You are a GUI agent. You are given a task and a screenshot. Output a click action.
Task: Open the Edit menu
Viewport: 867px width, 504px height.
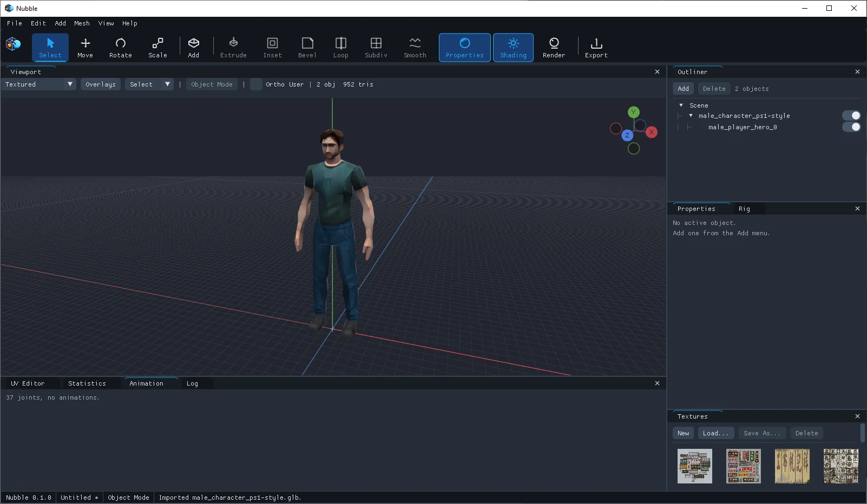point(38,23)
